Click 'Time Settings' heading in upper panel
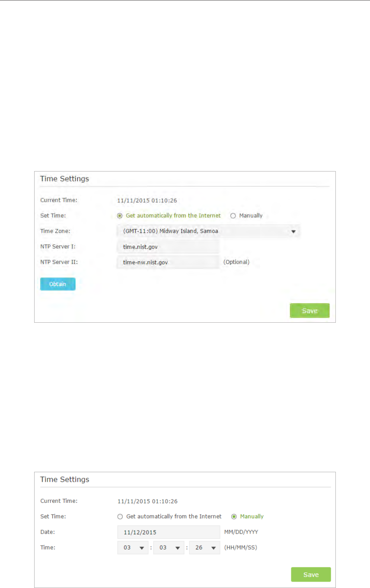This screenshot has width=370, height=588. coord(65,178)
